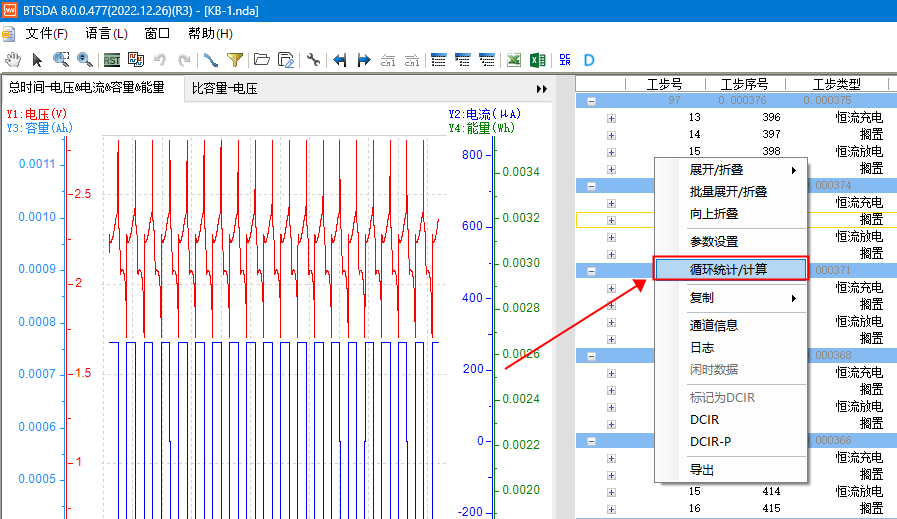
Task: Click the third data list layout icon
Action: pyautogui.click(x=487, y=60)
